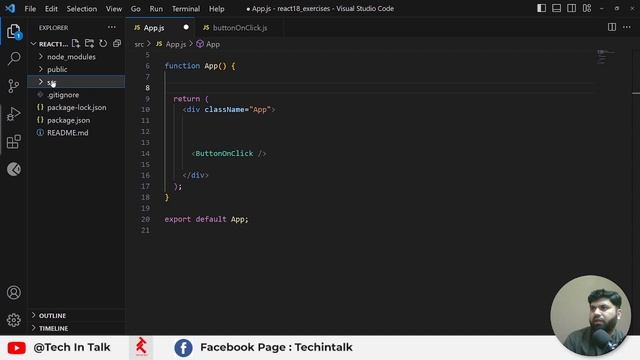
Task: Open the Edit menu
Action: pos(51,9)
